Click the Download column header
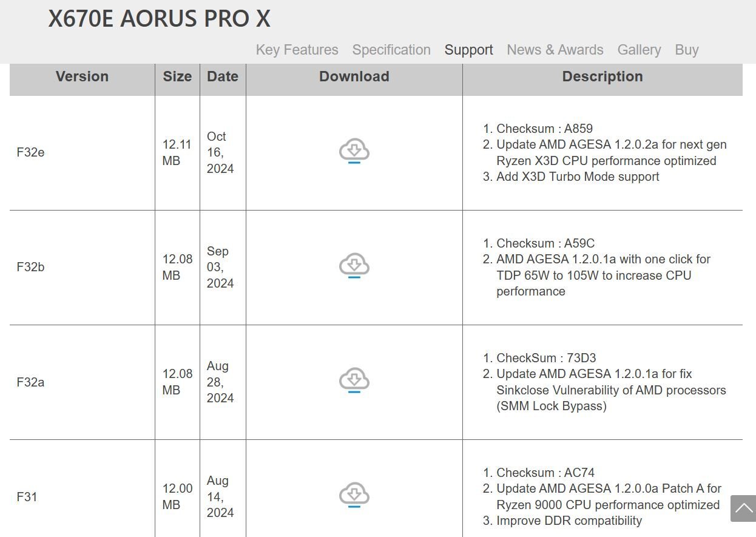 point(354,77)
